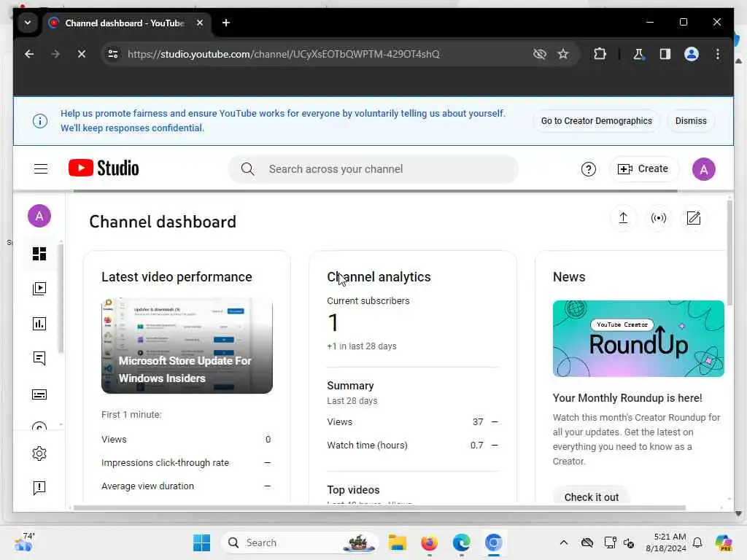
Task: Show hidden system tray icons
Action: (564, 542)
